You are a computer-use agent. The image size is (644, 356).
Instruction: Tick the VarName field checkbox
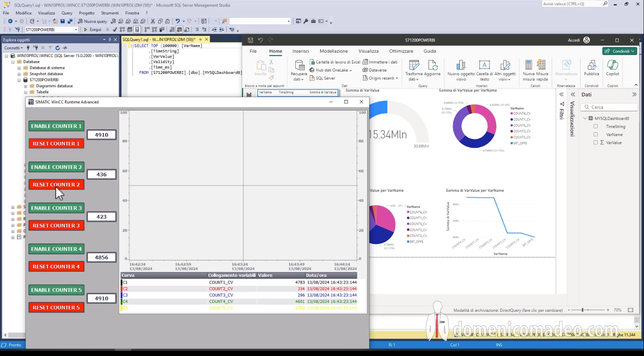click(x=595, y=135)
